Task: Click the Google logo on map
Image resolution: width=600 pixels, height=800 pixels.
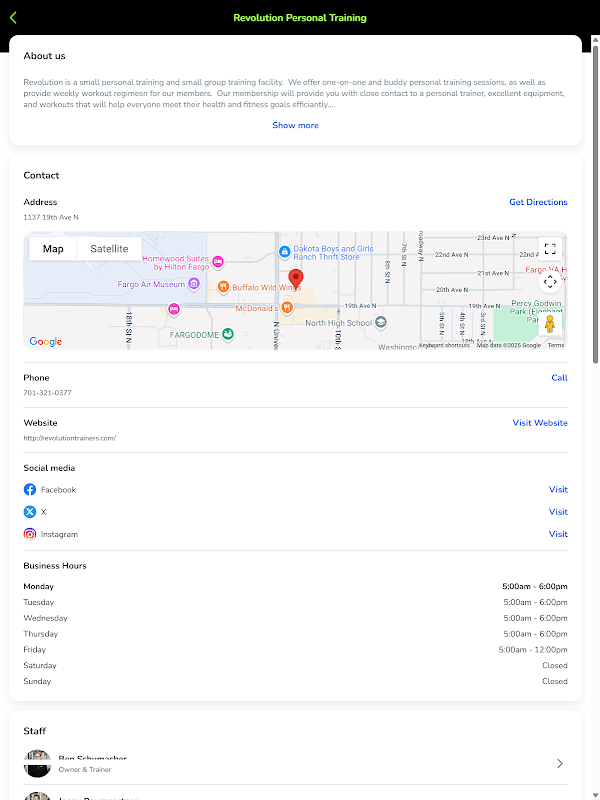Action: click(x=45, y=341)
